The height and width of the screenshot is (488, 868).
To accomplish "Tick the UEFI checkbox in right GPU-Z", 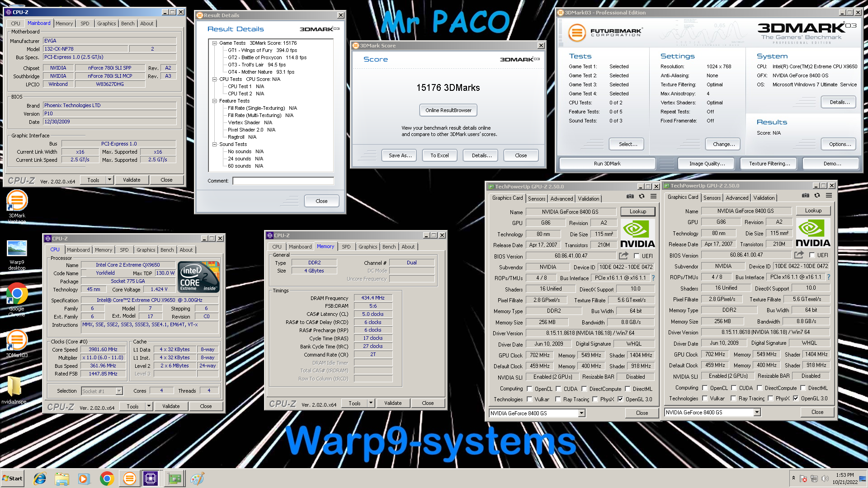I will click(x=812, y=255).
